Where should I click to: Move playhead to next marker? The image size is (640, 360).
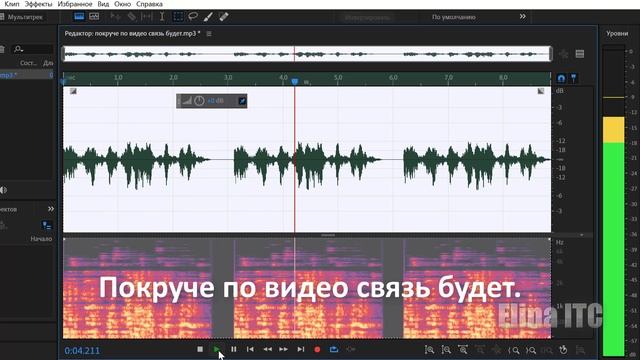coord(301,349)
